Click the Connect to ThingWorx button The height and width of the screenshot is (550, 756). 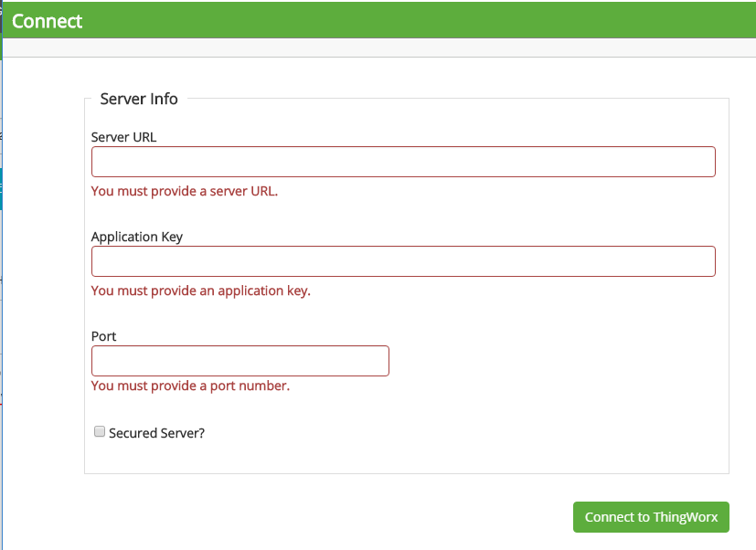point(651,517)
